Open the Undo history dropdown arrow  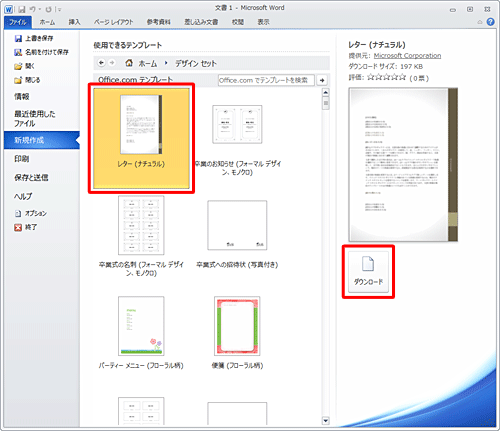coord(39,10)
